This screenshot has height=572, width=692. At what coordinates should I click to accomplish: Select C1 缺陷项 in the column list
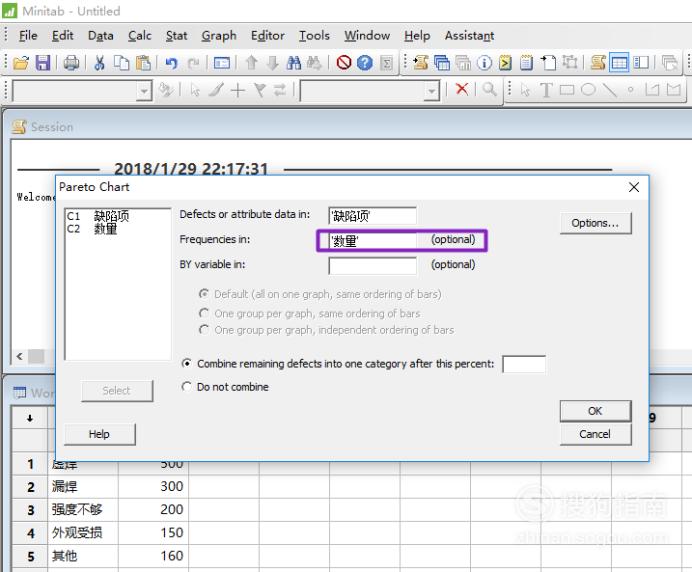(98, 216)
